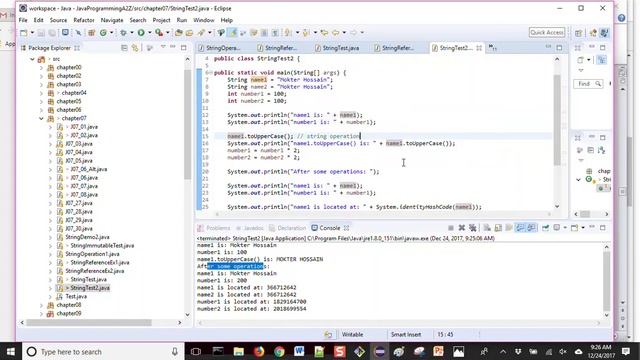Image resolution: width=640 pixels, height=360 pixels.
Task: Click the Open Type folder icon
Action: [x=178, y=33]
